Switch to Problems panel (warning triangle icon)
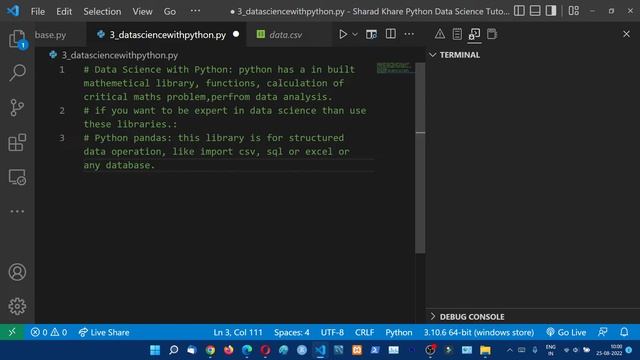Screen dimensions: 640x360 pyautogui.click(x=440, y=34)
